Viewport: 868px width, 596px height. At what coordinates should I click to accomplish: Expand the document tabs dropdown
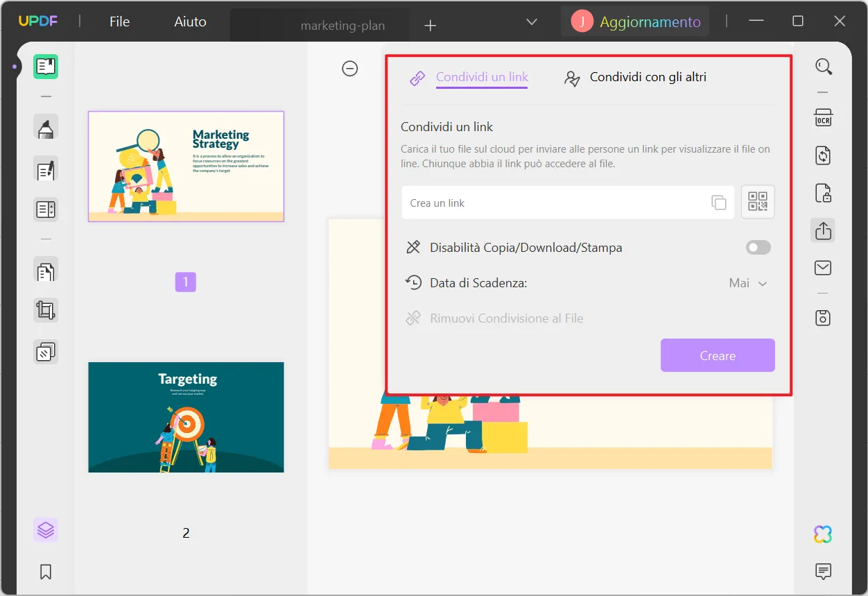[x=531, y=22]
